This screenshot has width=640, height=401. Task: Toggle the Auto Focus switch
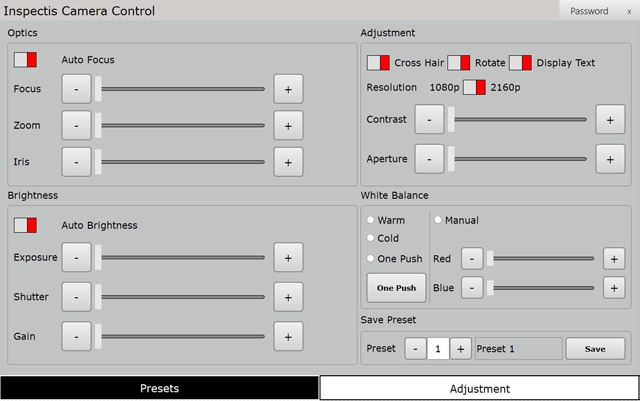[x=26, y=60]
